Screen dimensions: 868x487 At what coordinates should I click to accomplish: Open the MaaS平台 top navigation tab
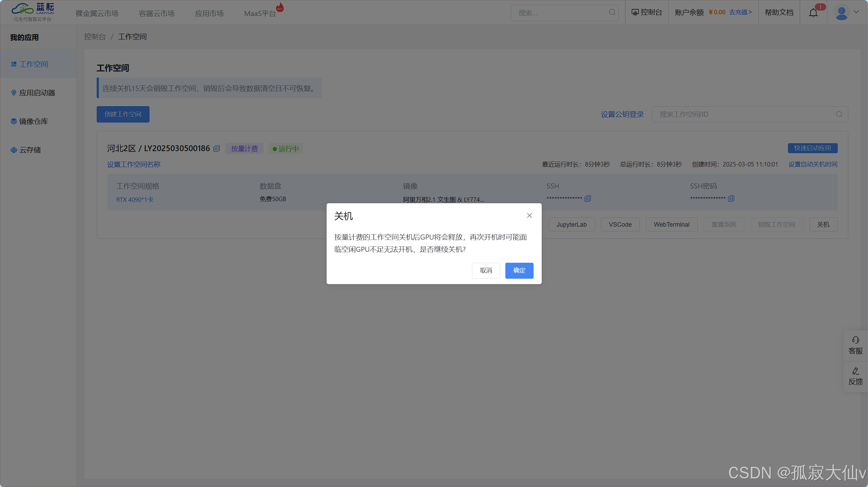point(260,13)
